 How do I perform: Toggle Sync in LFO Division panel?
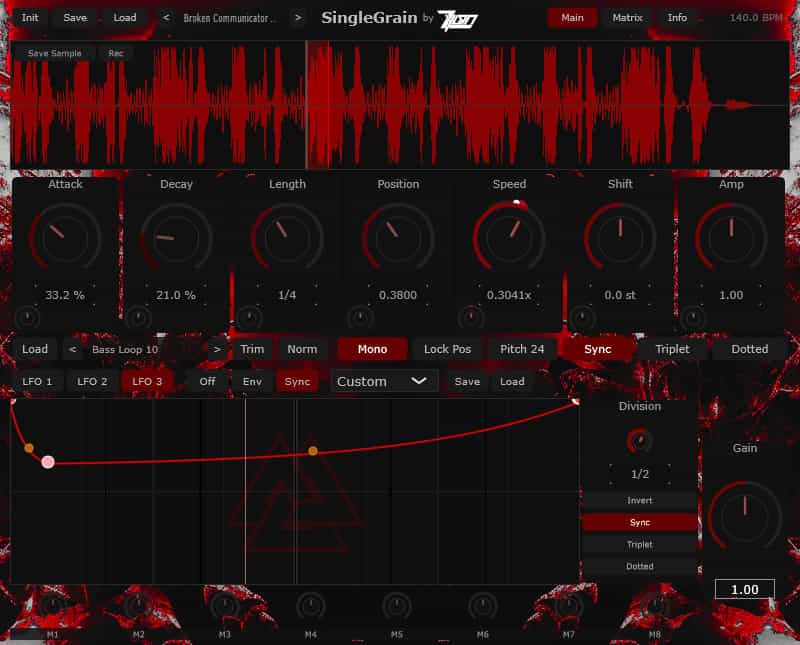pyautogui.click(x=640, y=523)
